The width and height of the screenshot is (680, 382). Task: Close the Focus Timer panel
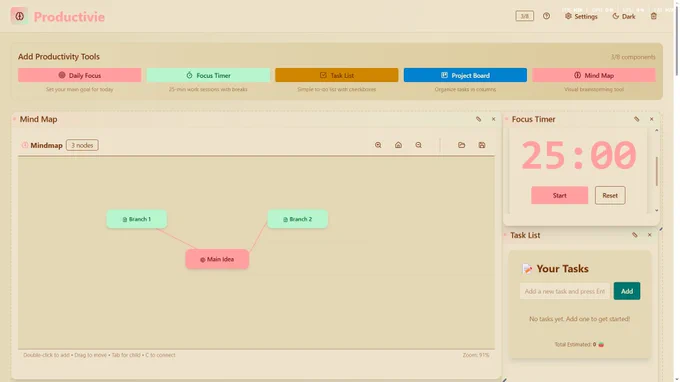(x=651, y=119)
